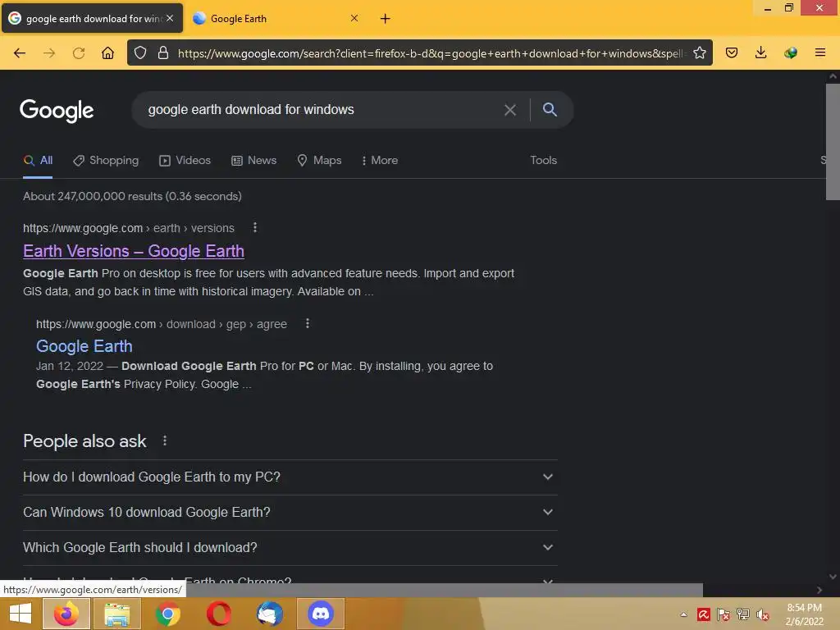Open File Explorer from the taskbar
The image size is (840, 630).
(x=117, y=614)
